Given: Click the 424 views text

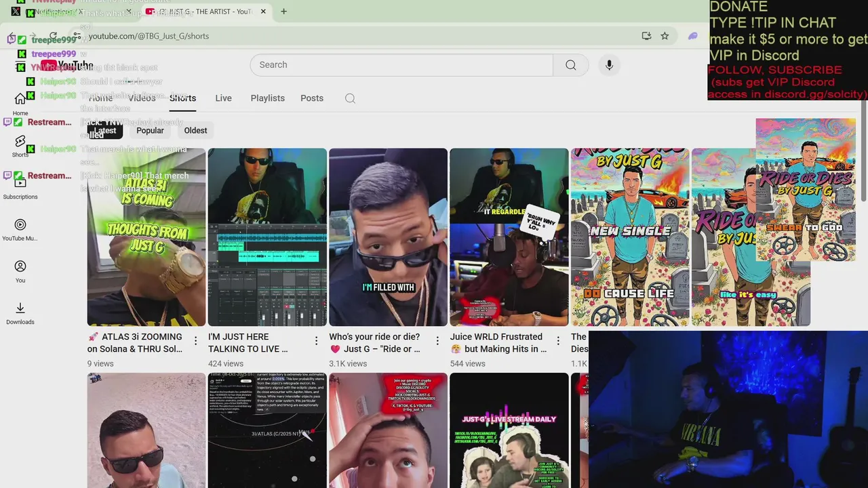Looking at the screenshot, I should pyautogui.click(x=226, y=364).
